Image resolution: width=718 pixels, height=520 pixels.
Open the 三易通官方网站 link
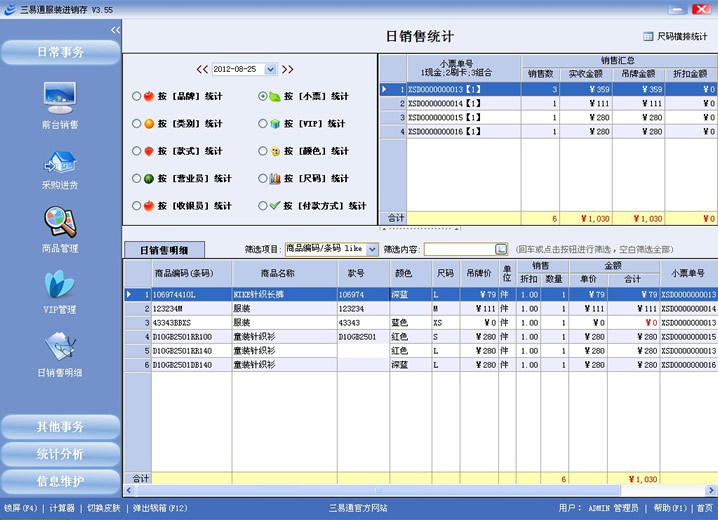(x=358, y=508)
